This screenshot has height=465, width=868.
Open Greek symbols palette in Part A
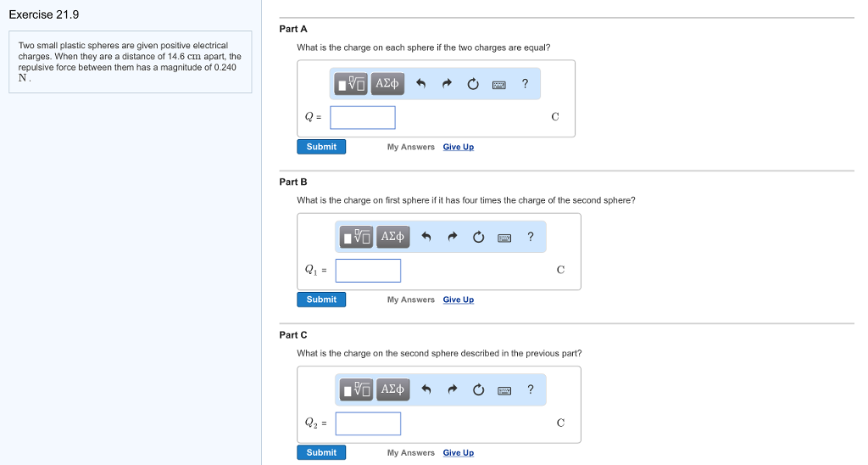pyautogui.click(x=387, y=83)
